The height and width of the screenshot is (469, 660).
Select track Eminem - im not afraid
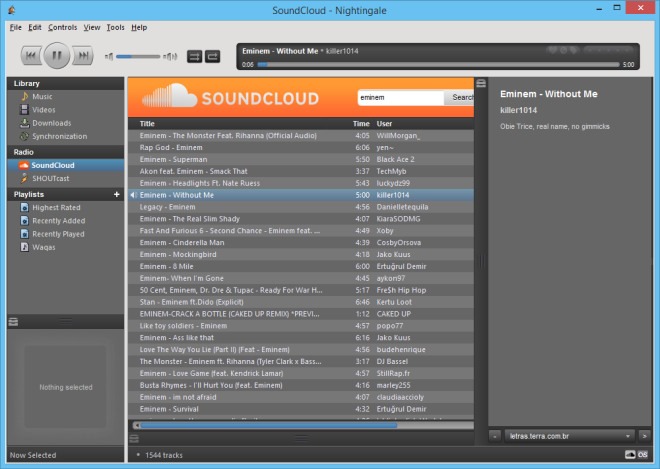click(301, 397)
